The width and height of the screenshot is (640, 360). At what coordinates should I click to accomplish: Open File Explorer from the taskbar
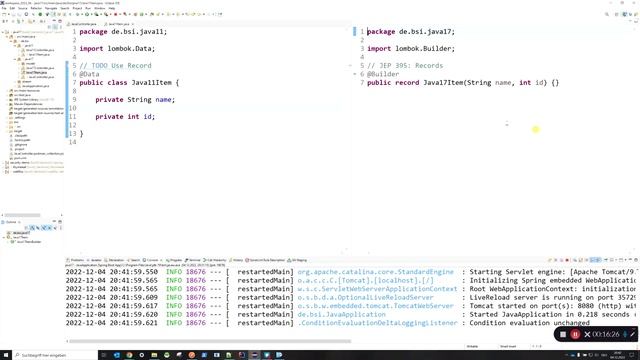pyautogui.click(x=154, y=355)
